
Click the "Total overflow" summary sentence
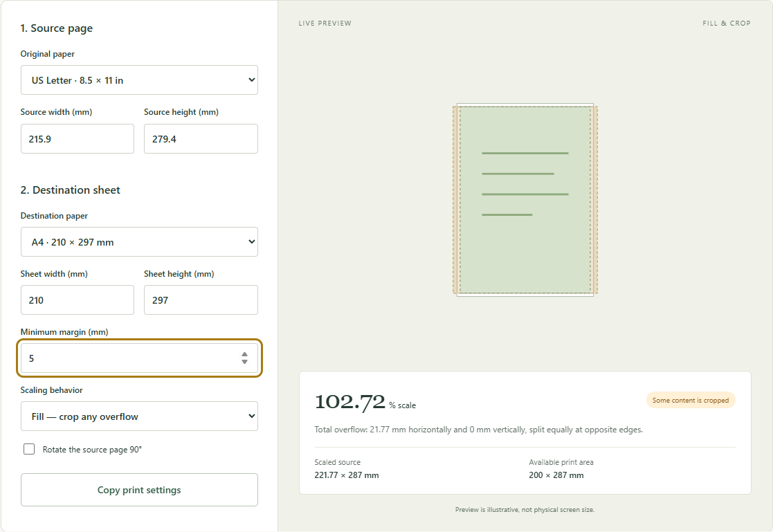(478, 430)
